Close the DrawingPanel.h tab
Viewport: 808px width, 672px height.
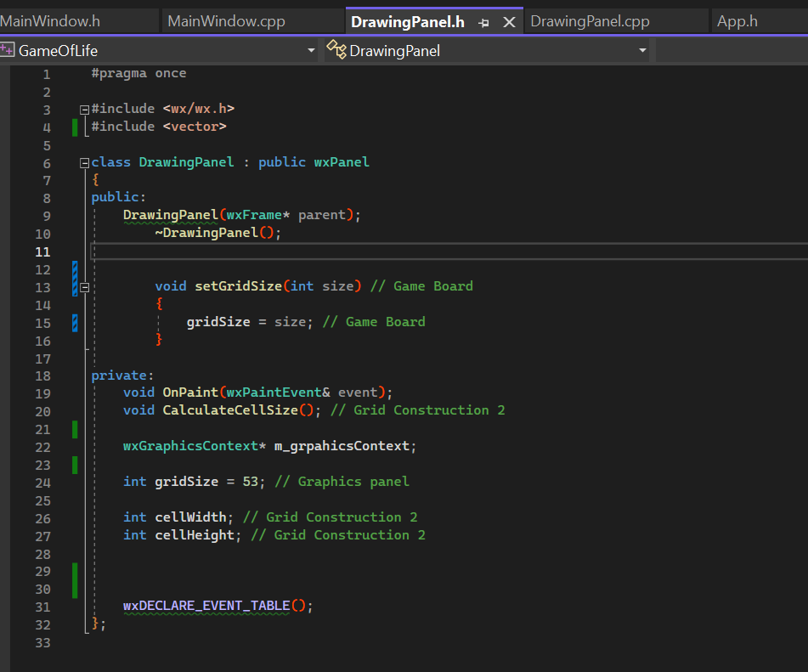point(508,20)
